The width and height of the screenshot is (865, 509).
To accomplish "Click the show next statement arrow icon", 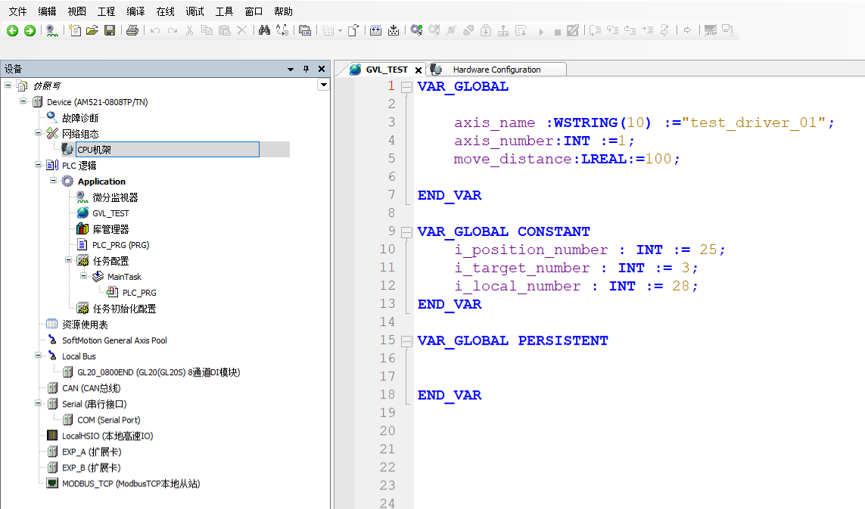I will tap(687, 30).
